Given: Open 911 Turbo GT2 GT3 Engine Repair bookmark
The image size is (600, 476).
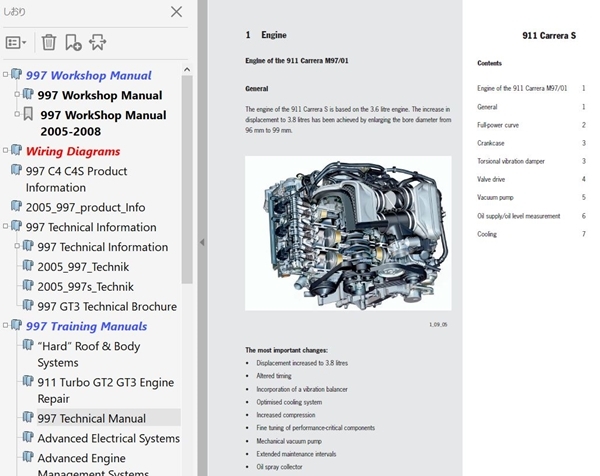Looking at the screenshot, I should pyautogui.click(x=106, y=390).
